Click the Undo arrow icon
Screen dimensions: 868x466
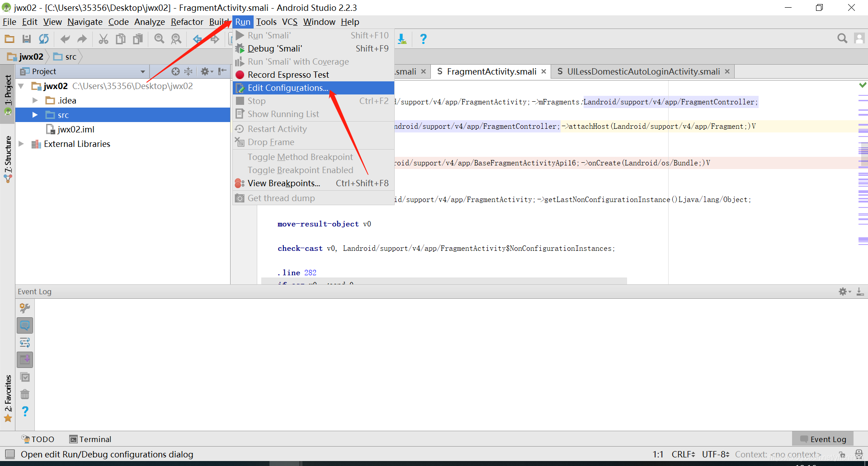(x=65, y=39)
